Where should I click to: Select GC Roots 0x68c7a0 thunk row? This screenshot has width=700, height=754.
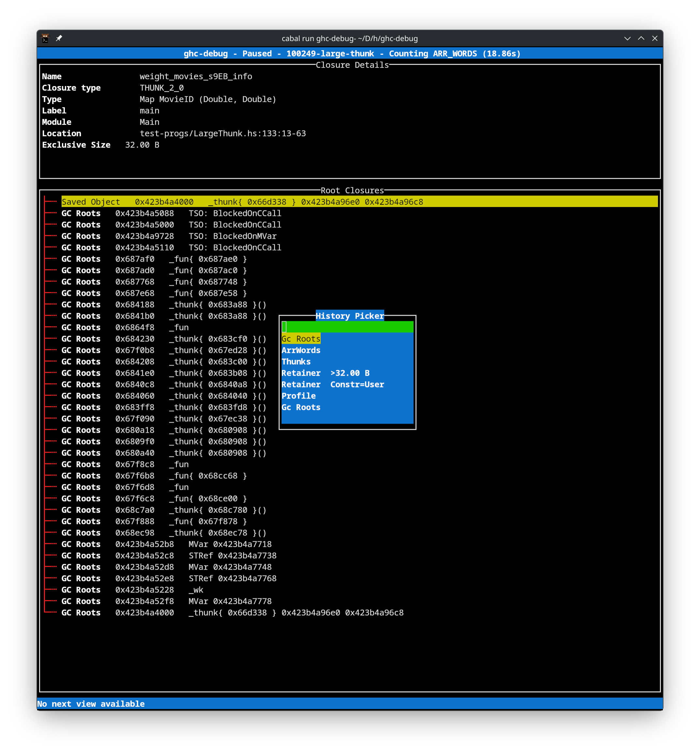coord(164,510)
